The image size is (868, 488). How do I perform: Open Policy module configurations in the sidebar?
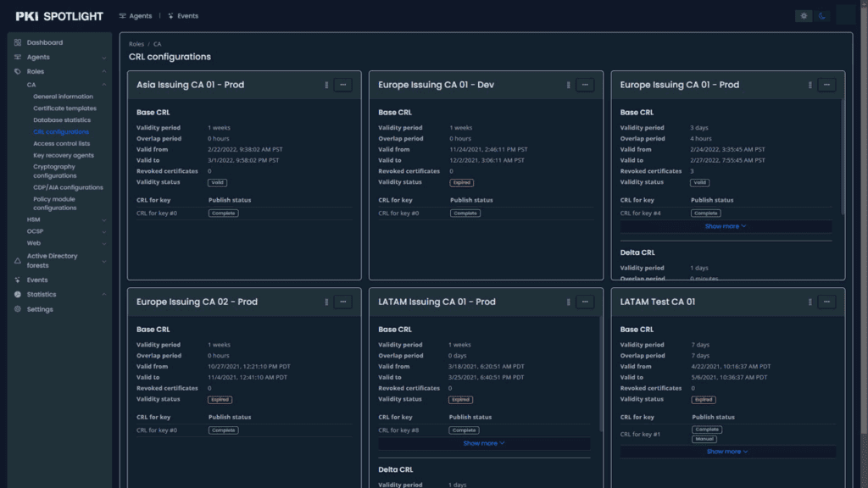point(55,203)
